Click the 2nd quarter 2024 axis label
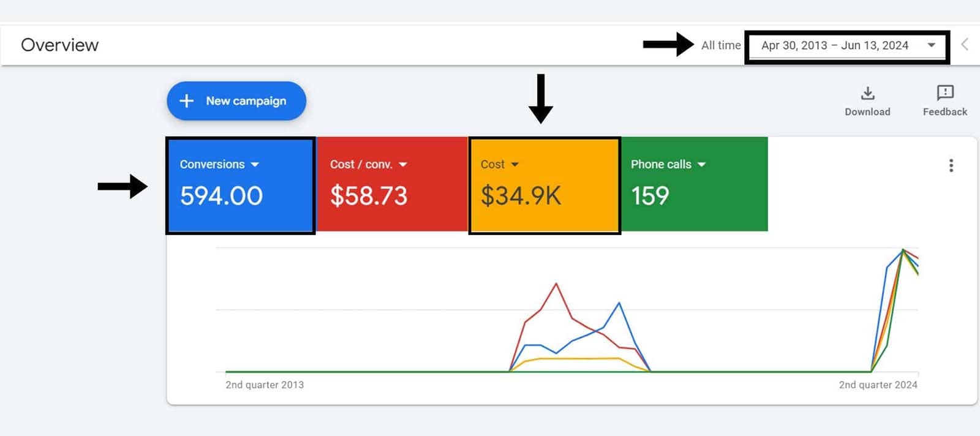This screenshot has width=980, height=436. [878, 385]
